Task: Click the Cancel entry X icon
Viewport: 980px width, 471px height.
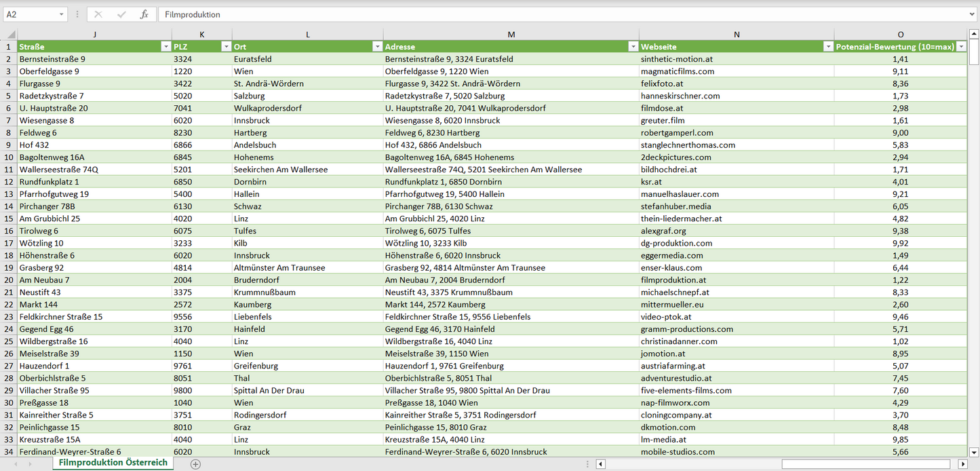Action: pos(98,14)
